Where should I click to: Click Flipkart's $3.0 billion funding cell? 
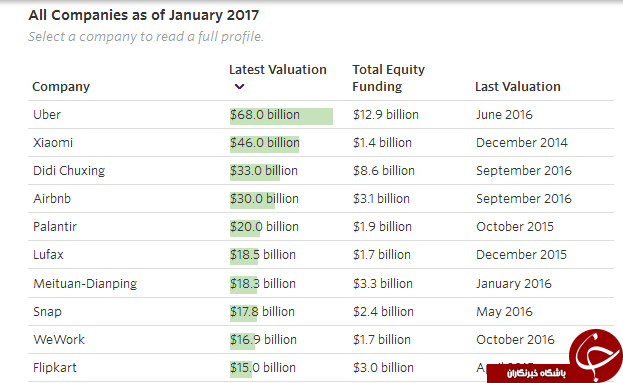tap(383, 368)
